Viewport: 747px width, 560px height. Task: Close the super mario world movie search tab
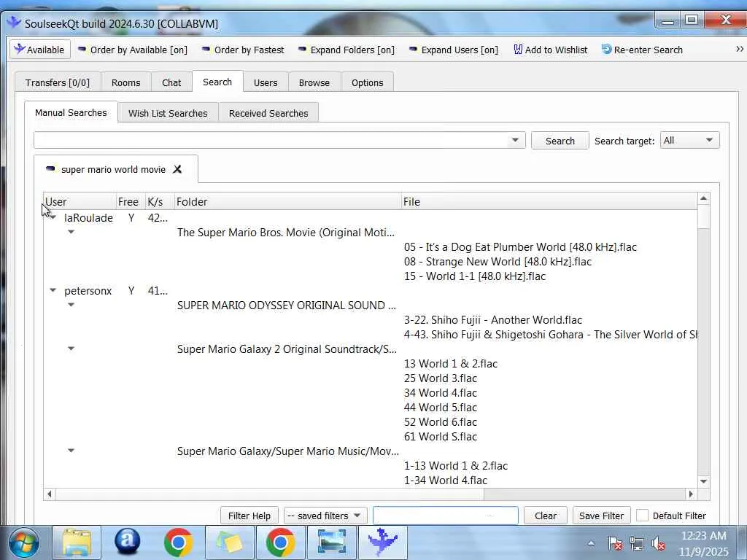click(177, 169)
